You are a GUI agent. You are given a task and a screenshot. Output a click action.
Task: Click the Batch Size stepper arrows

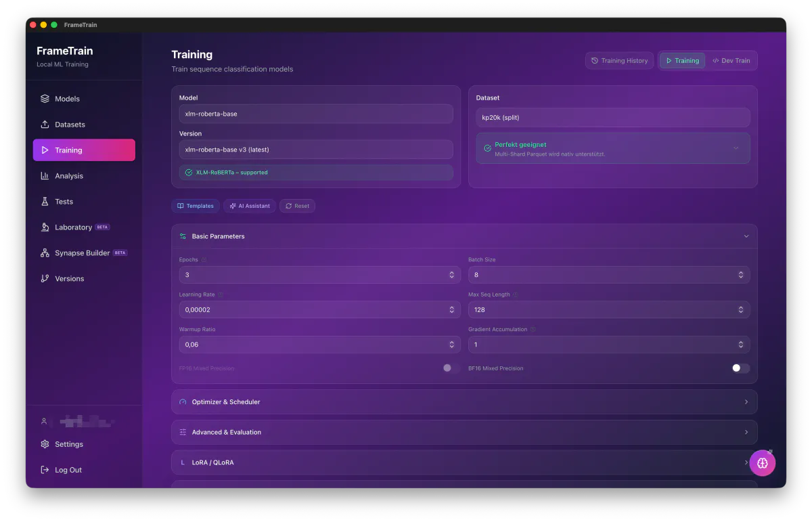[x=741, y=275]
